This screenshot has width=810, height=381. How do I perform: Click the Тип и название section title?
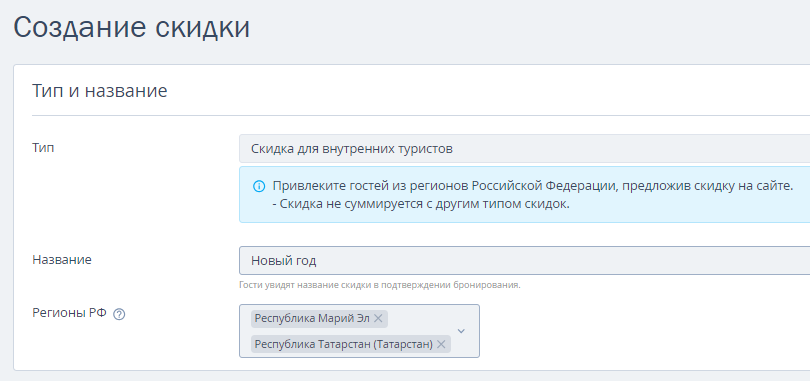point(100,91)
